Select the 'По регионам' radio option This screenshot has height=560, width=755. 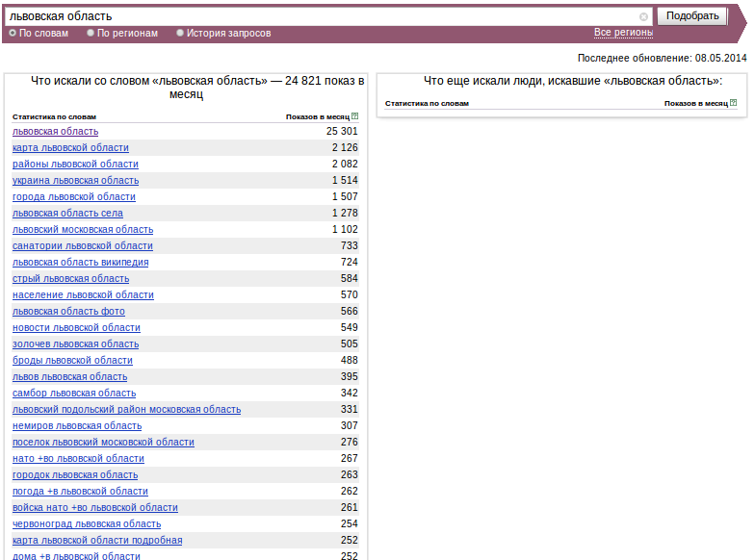point(91,33)
